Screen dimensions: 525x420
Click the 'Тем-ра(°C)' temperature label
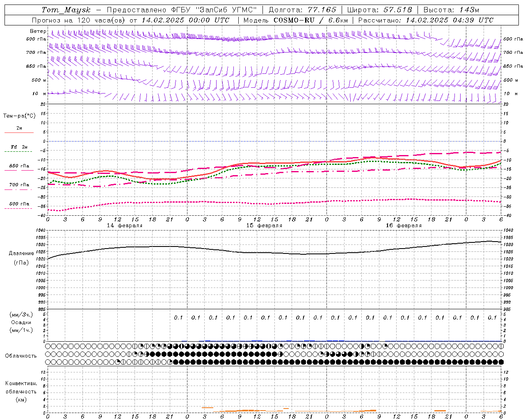pos(19,116)
